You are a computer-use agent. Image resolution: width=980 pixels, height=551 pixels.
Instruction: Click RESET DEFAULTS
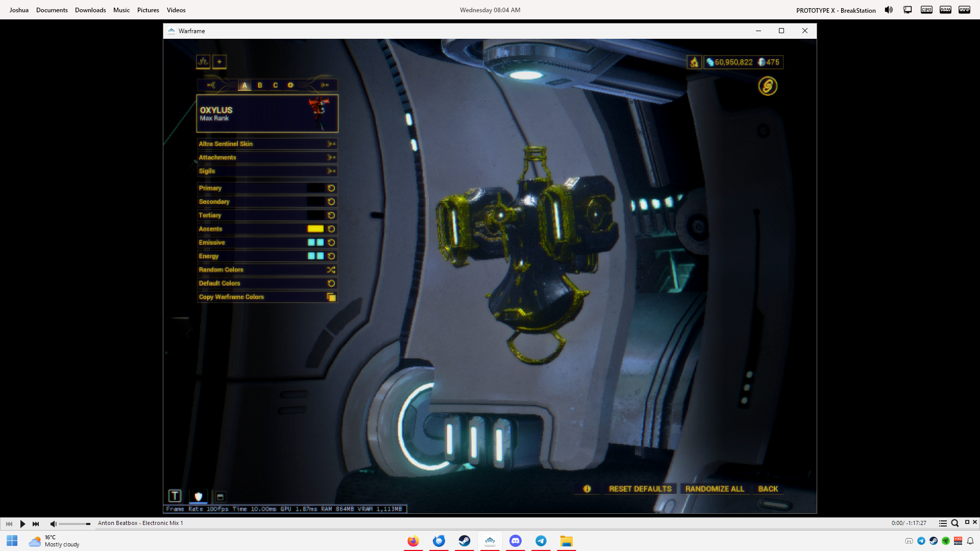640,489
